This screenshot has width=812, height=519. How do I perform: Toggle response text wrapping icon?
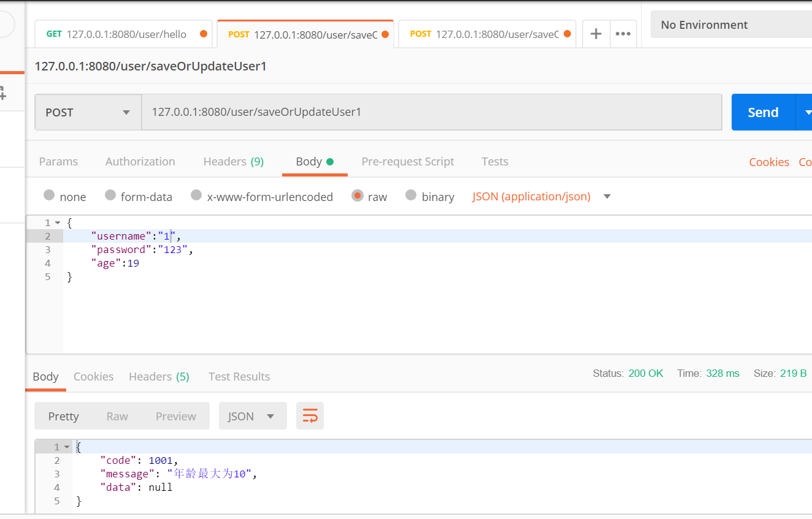[310, 415]
